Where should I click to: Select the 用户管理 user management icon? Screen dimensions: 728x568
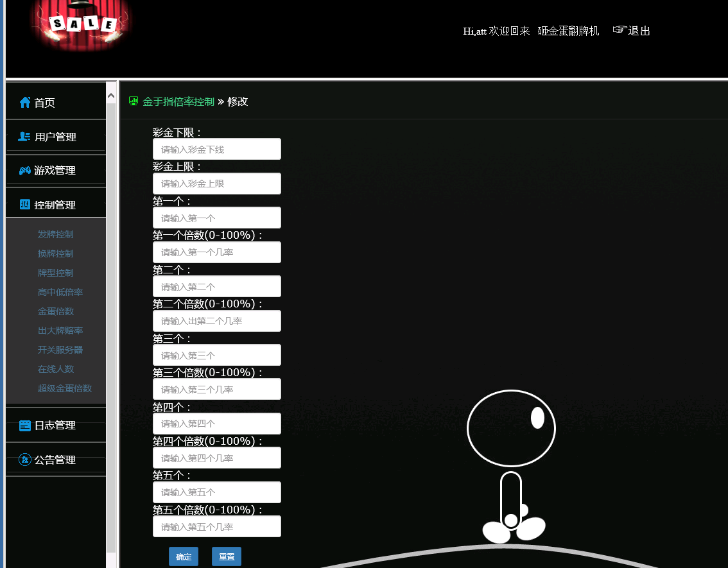click(x=24, y=135)
